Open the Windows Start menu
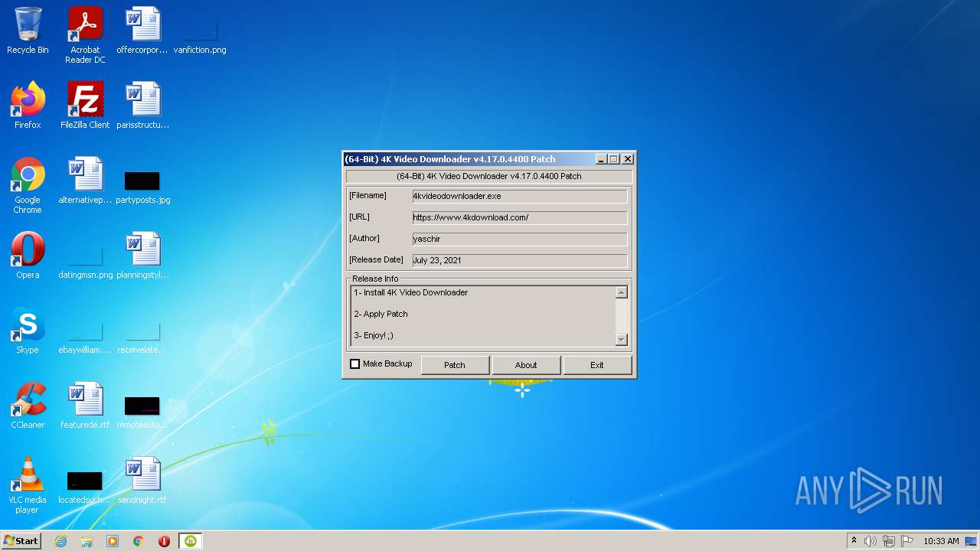Viewport: 980px width, 551px height. click(21, 541)
